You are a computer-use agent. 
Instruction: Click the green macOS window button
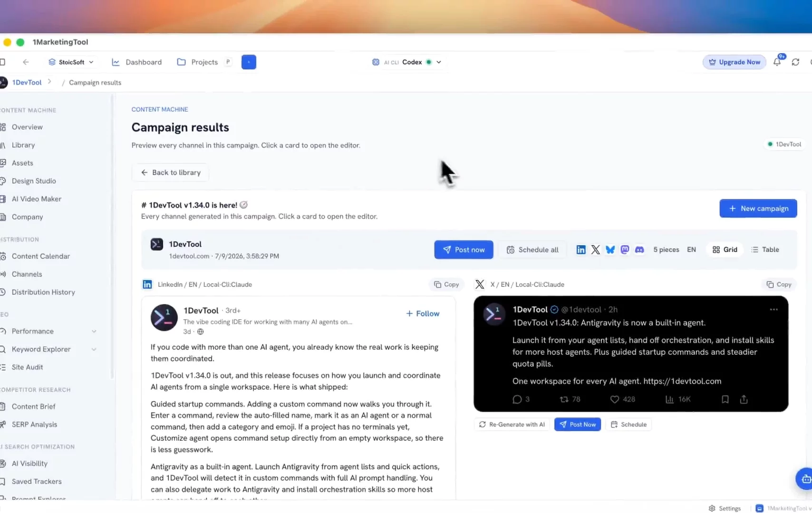20,42
